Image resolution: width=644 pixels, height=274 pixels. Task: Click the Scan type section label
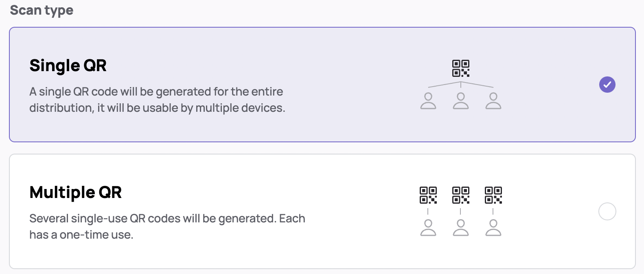42,10
